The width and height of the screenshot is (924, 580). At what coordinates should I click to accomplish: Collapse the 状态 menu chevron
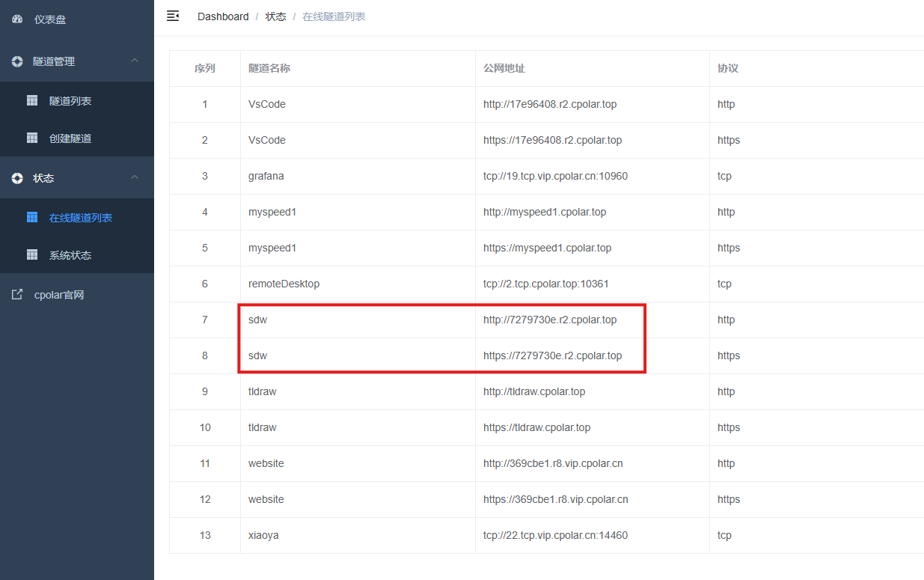(135, 177)
